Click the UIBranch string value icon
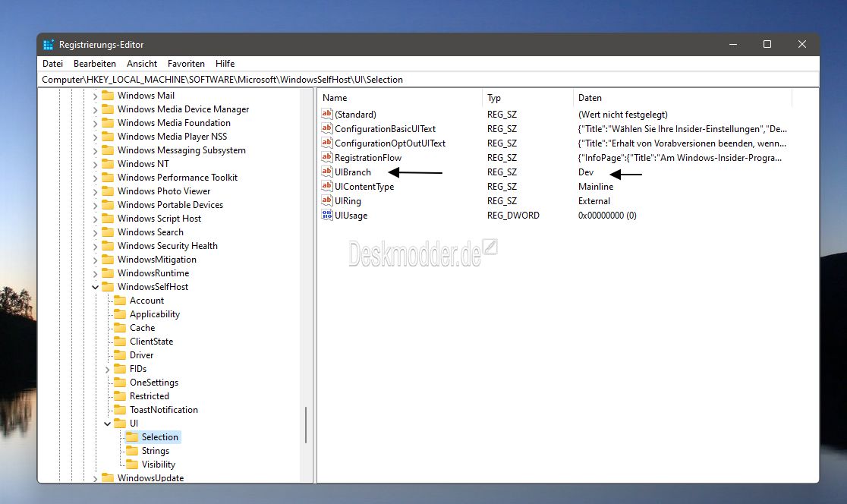The image size is (847, 504). [327, 172]
